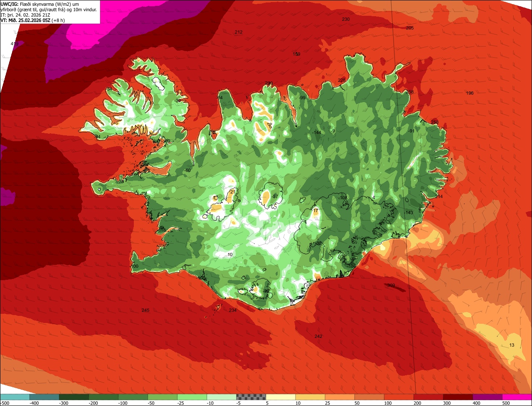Image resolution: width=532 pixels, height=406 pixels.
Task: Click the map value "21" on the western glacier
Action: pos(232,191)
